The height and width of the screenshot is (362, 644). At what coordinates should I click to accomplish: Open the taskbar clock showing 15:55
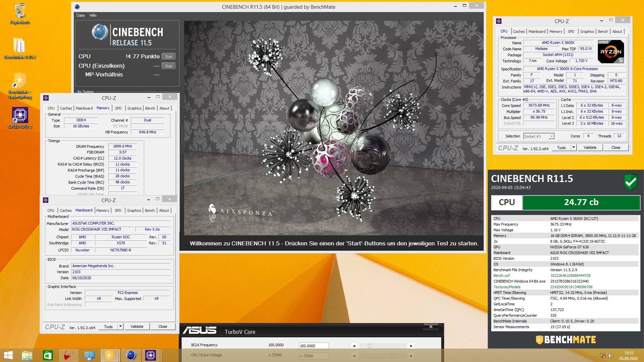tap(629, 356)
